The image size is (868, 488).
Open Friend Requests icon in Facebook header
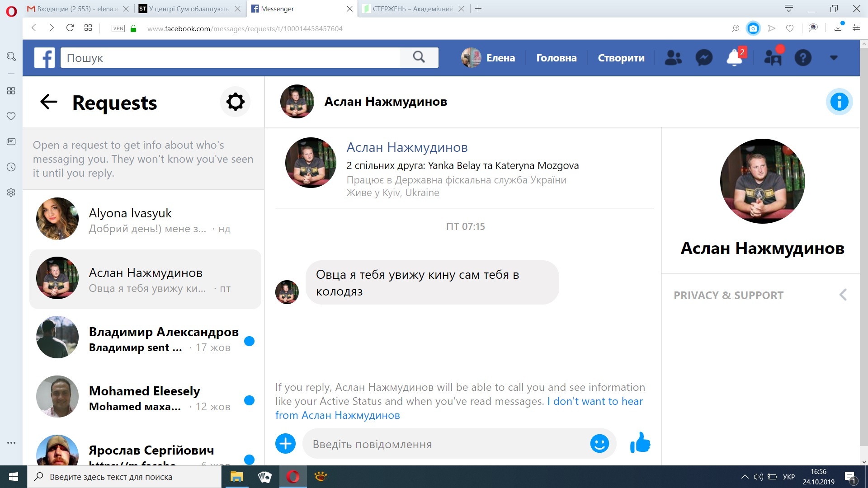[x=673, y=58]
